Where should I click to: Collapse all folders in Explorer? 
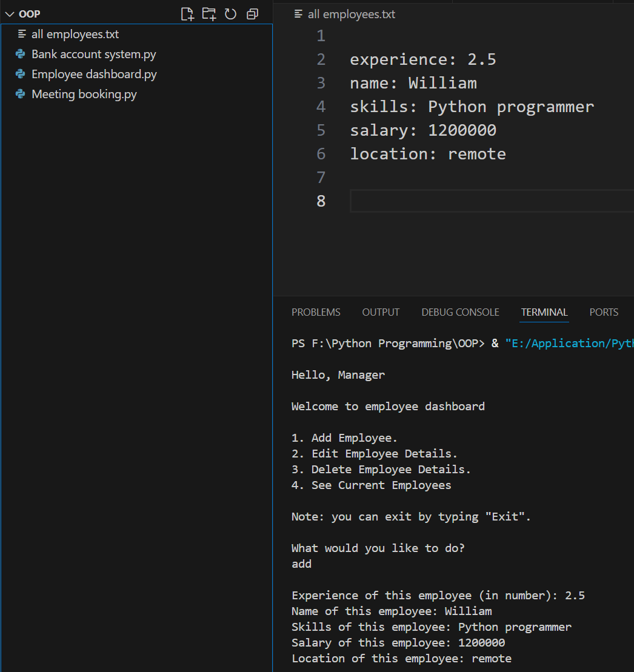pos(253,14)
